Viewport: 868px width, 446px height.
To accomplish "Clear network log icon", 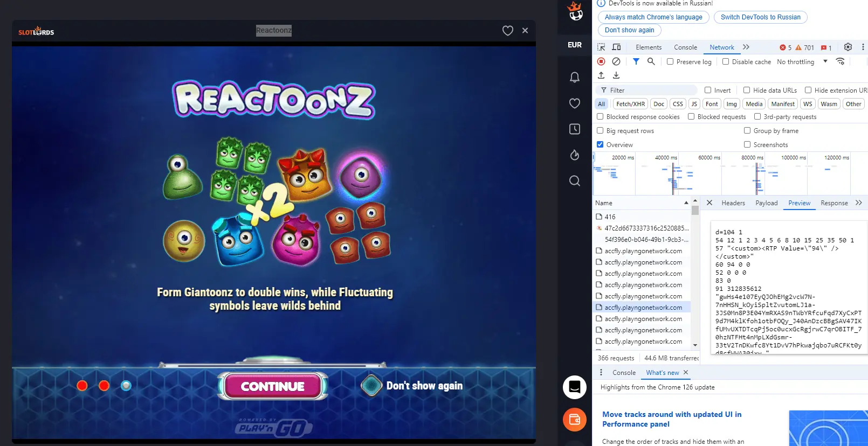I will coord(616,61).
